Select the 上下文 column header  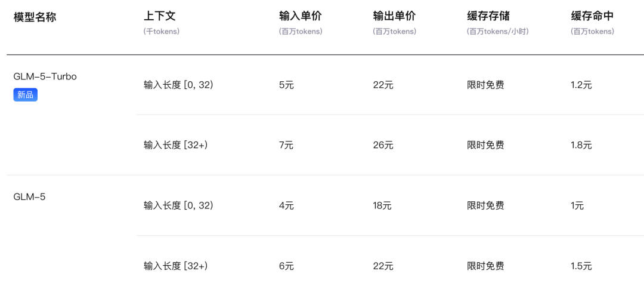(159, 16)
